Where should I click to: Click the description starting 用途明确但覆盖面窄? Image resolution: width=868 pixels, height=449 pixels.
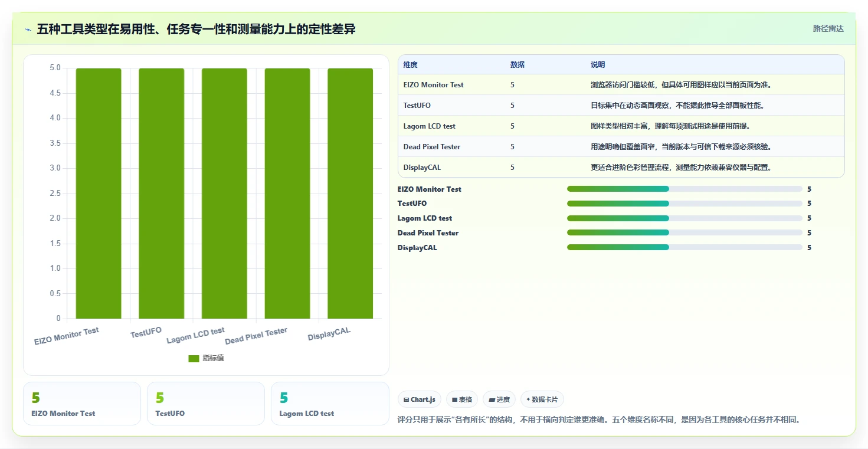tap(682, 147)
